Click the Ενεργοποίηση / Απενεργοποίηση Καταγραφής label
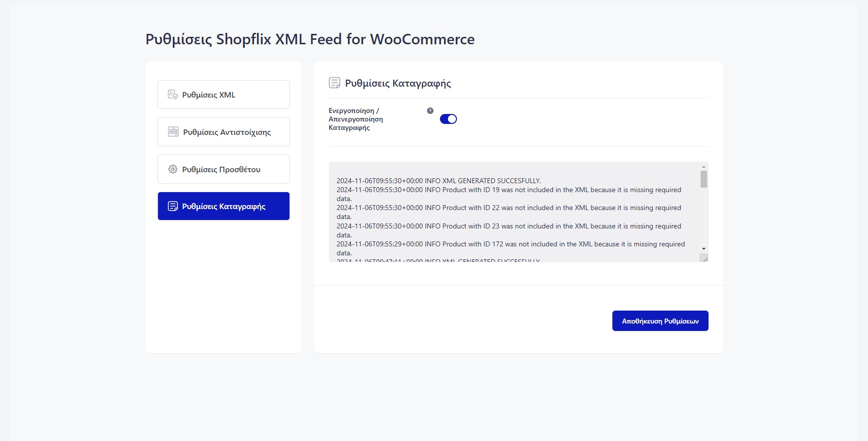The image size is (868, 441). coord(356,119)
